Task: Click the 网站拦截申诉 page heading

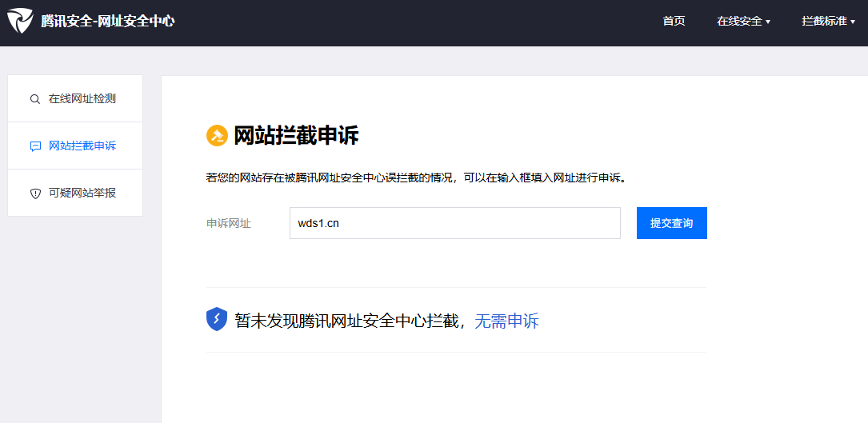Action: coord(296,136)
